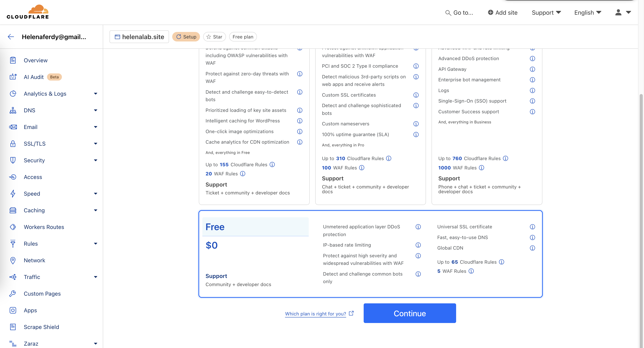Open the AI Audit sidebar icon

pos(13,77)
